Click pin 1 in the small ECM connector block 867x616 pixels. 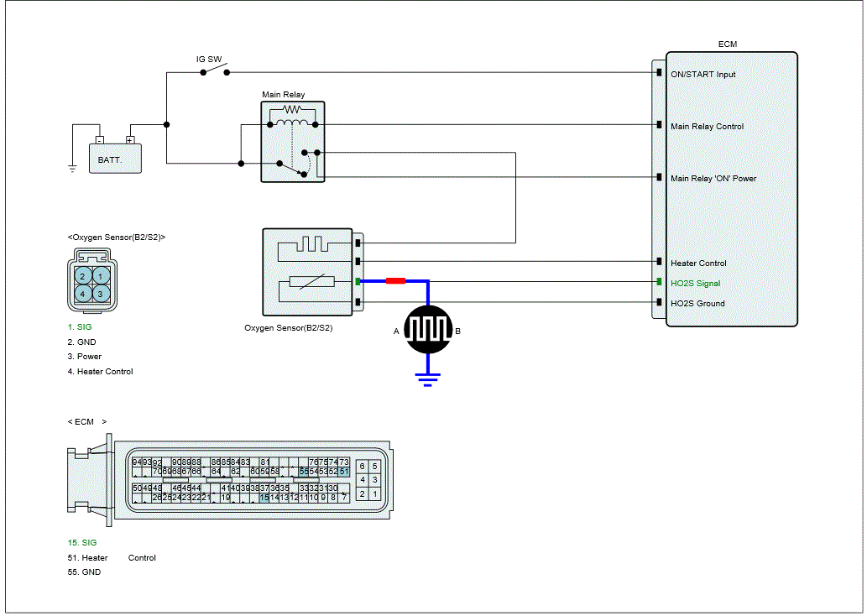click(375, 493)
